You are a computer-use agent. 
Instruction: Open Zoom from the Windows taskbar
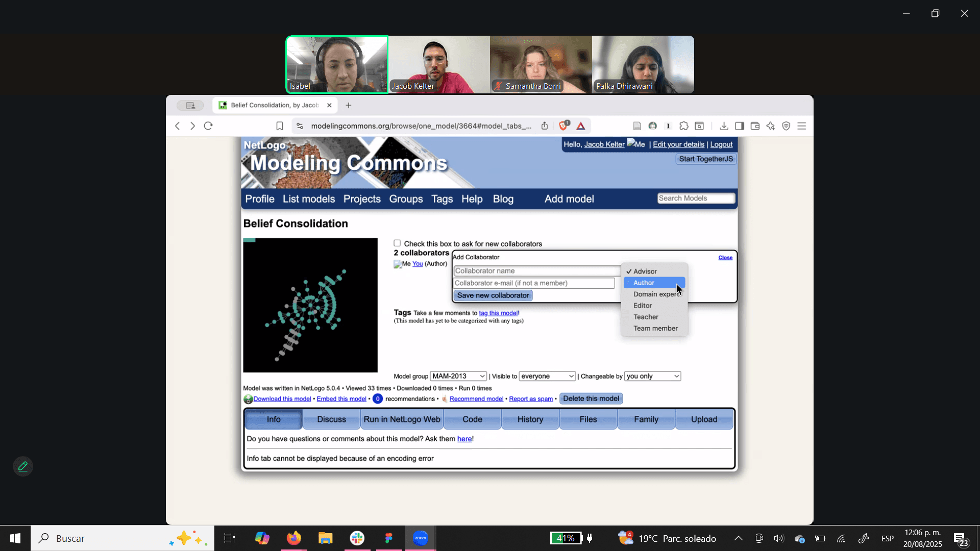click(421, 538)
